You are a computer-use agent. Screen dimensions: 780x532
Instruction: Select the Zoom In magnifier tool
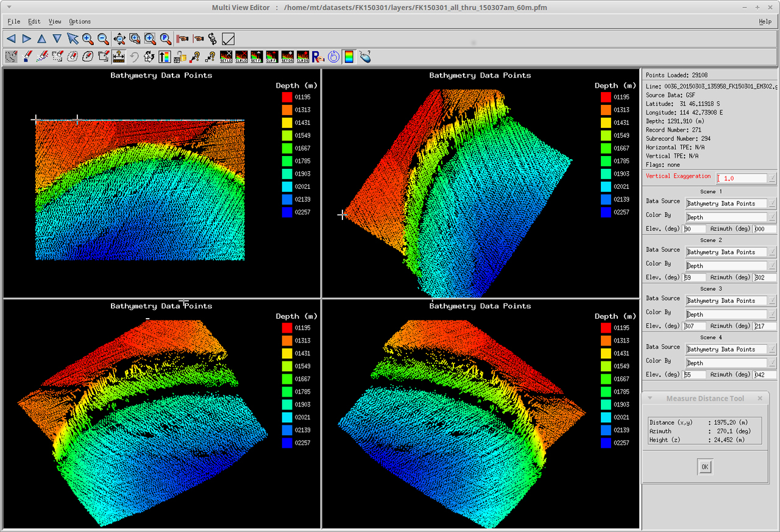tap(87, 38)
